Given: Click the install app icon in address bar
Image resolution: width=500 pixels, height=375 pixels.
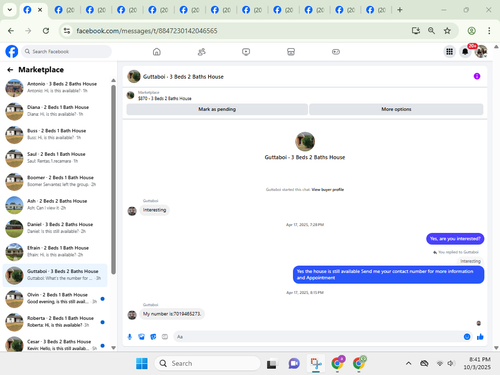Looking at the screenshot, I should tap(416, 31).
